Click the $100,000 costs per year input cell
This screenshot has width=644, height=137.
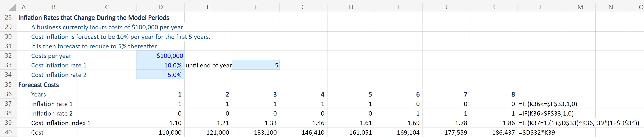161,56
